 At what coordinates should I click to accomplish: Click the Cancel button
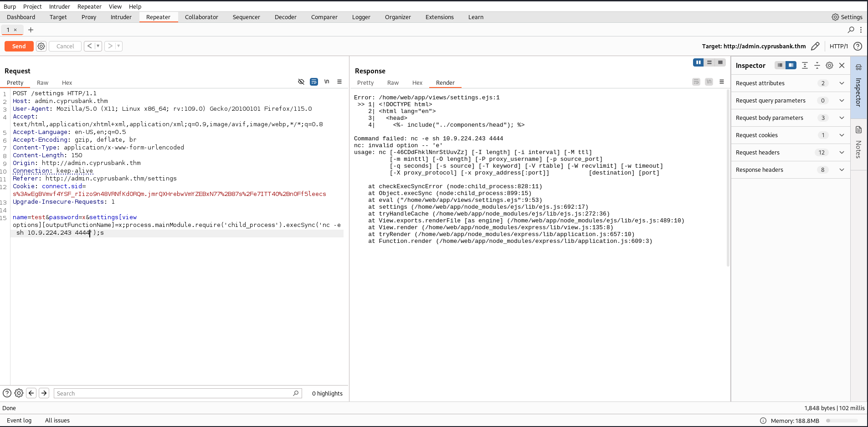pos(65,46)
